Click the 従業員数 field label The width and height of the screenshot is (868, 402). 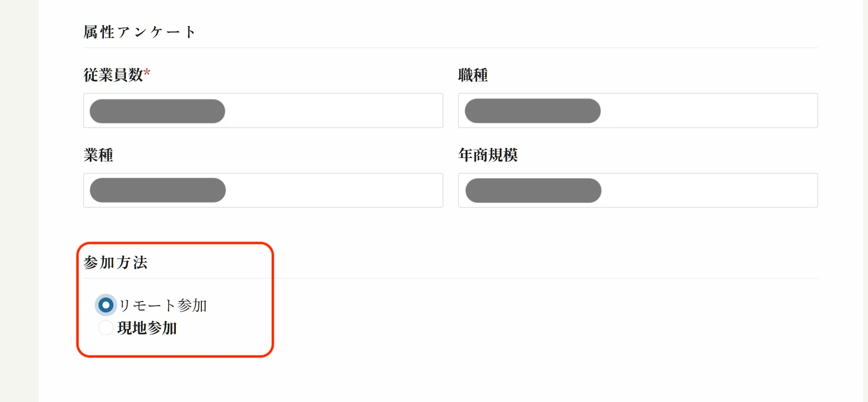pos(113,75)
